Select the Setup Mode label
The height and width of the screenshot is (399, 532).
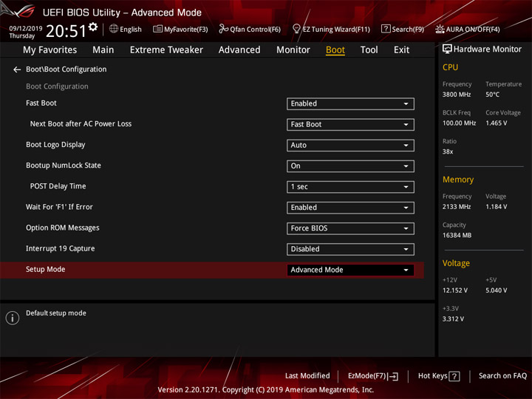[46, 270]
